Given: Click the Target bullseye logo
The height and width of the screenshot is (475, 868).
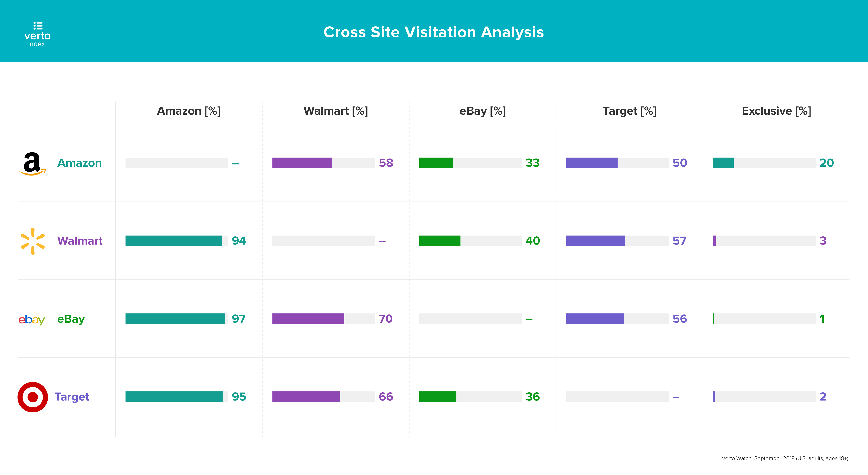Looking at the screenshot, I should [33, 397].
